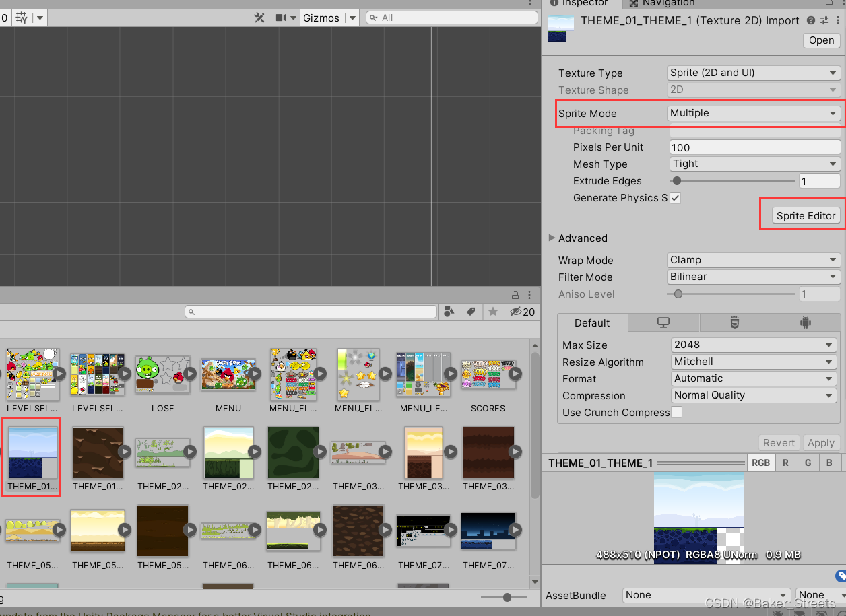Open the AssetBundle variant dropdown

point(820,595)
